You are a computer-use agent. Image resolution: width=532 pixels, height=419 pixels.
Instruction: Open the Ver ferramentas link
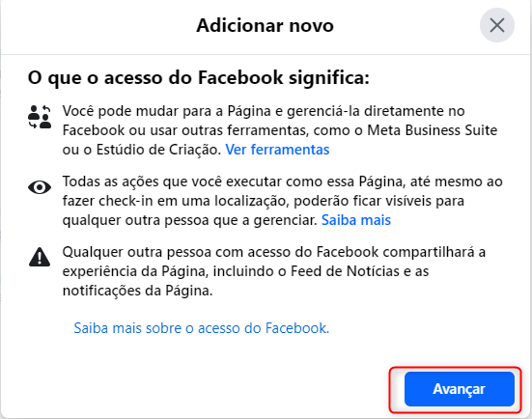point(277,150)
